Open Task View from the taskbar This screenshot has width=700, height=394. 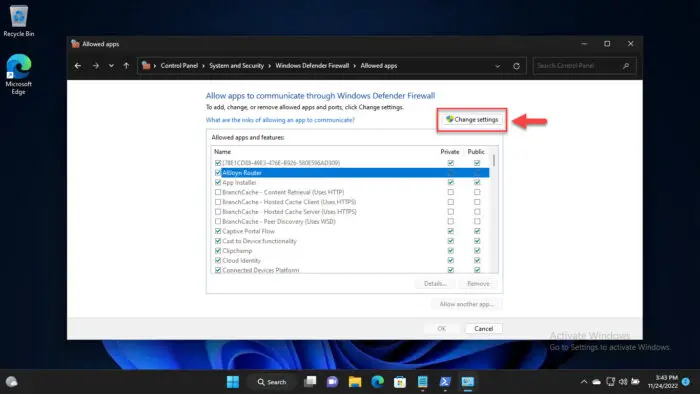point(310,382)
